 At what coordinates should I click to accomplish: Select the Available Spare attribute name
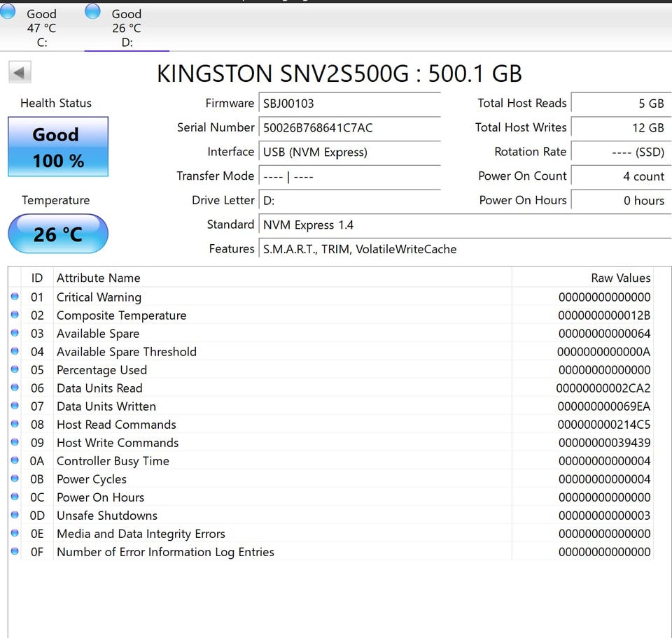tap(98, 334)
